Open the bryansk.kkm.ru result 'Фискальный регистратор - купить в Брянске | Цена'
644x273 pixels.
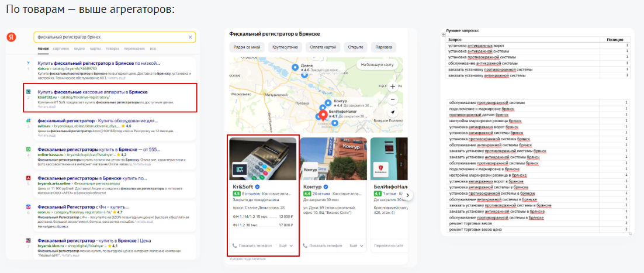94,240
